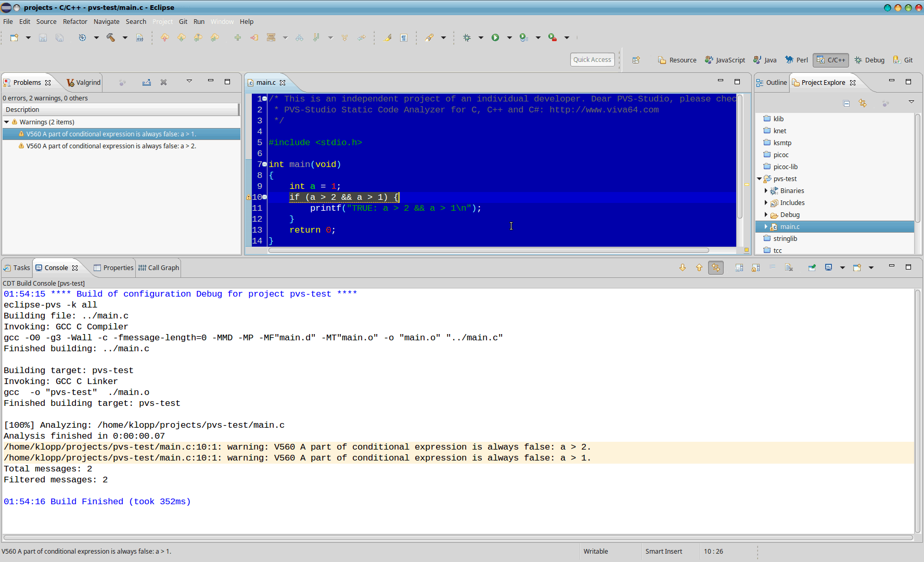Image resolution: width=924 pixels, height=562 pixels.
Task: Click the Problems view remove X icon
Action: tap(163, 82)
